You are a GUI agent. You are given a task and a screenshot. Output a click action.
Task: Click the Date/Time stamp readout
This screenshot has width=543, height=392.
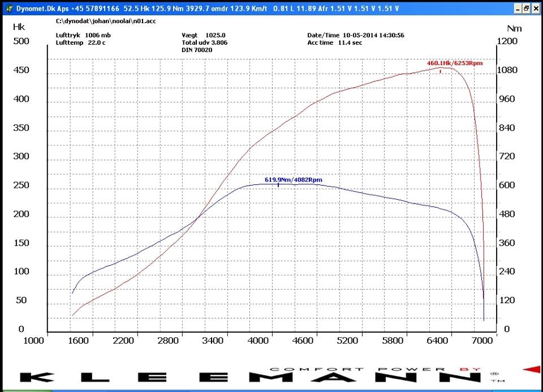click(x=355, y=35)
